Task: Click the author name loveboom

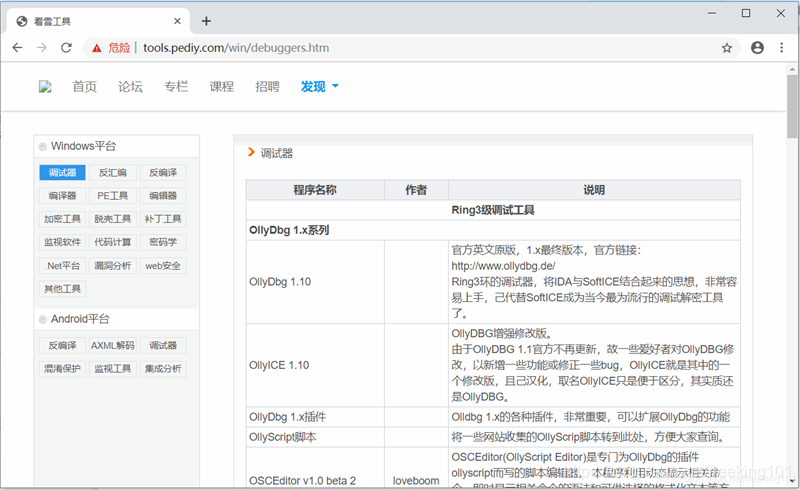Action: (416, 480)
